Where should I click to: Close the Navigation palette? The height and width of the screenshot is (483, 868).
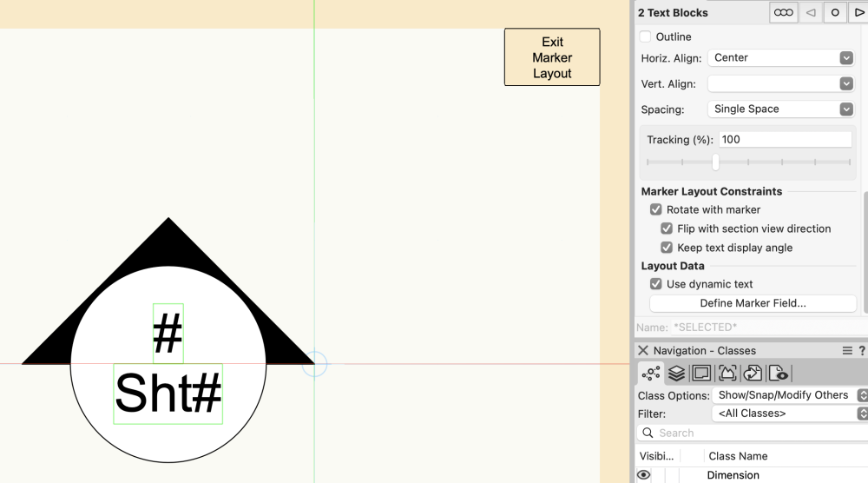[643, 351]
